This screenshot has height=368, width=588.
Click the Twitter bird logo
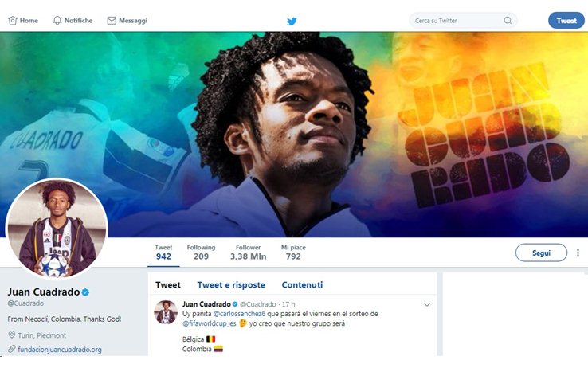tap(292, 22)
